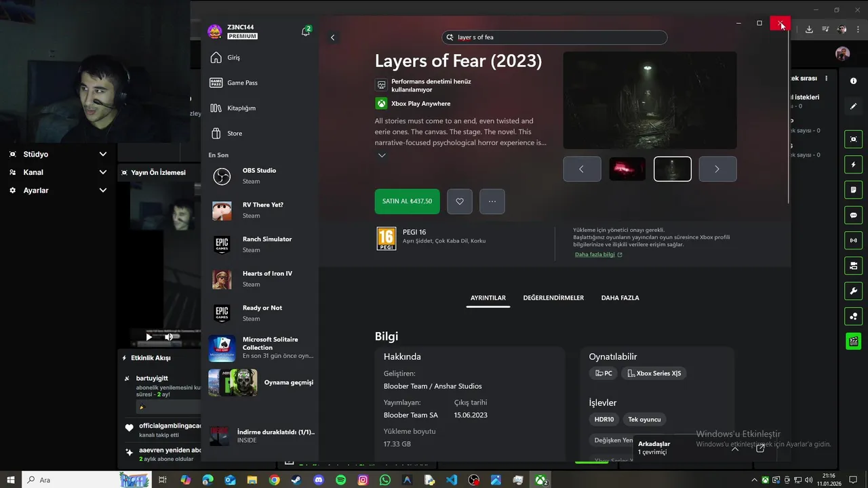Click the PC playable platform chip
The width and height of the screenshot is (868, 488).
coord(604,373)
